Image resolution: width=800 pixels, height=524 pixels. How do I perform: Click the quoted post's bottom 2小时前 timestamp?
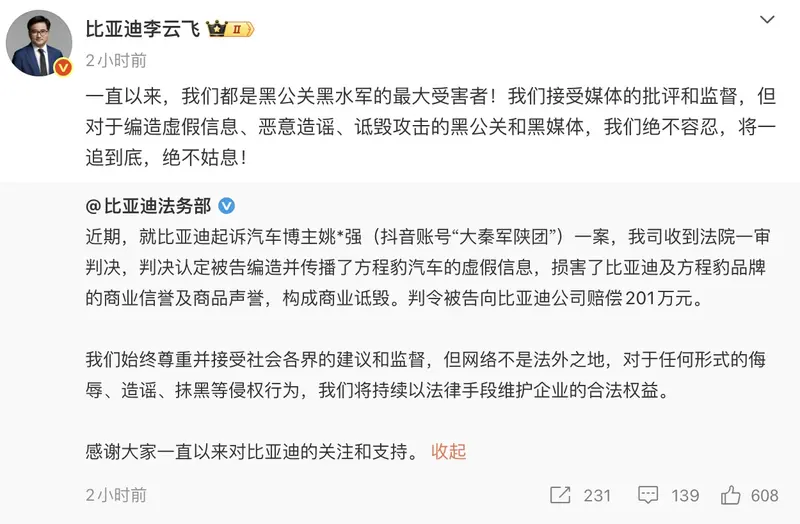[116, 495]
